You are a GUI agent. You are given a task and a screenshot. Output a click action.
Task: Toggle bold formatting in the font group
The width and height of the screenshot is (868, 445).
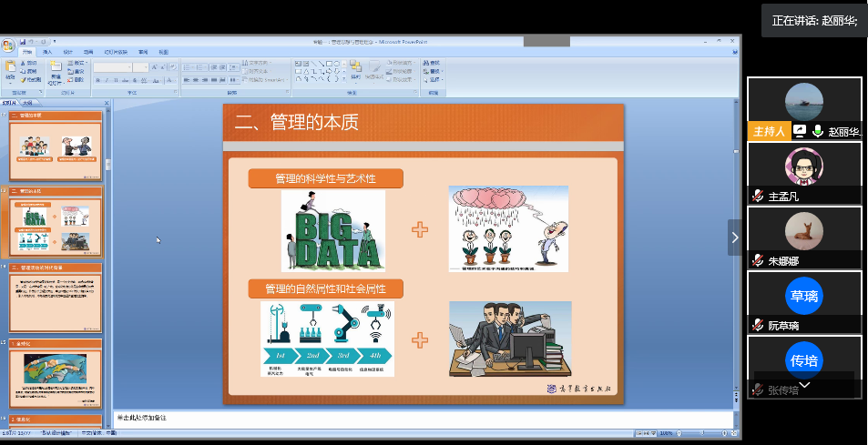(97, 80)
